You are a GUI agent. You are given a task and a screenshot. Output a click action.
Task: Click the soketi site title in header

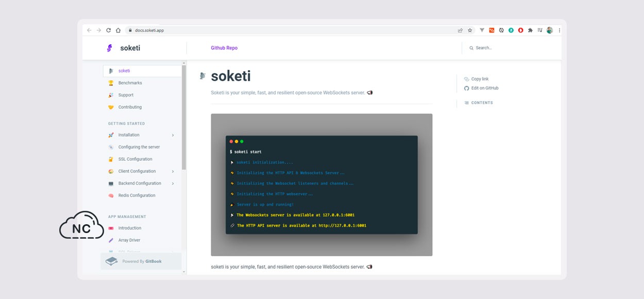[x=130, y=48]
